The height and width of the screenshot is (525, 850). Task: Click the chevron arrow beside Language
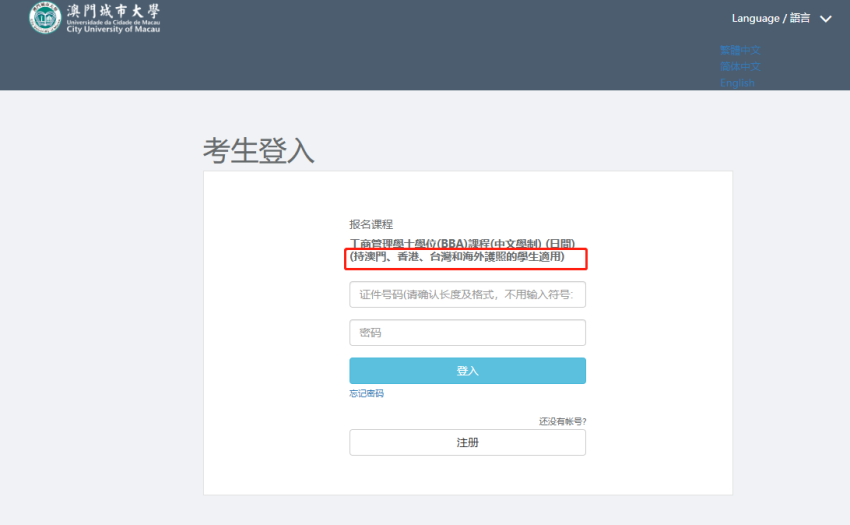(x=826, y=19)
